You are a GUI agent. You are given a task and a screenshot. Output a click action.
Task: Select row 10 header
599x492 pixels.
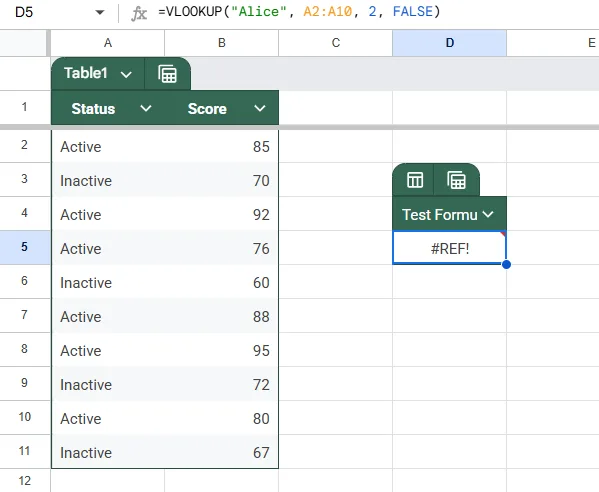tap(24, 418)
